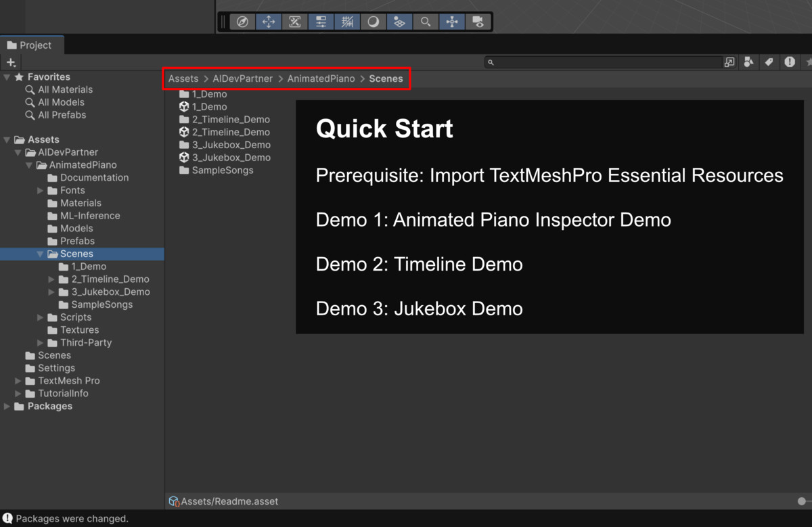The height and width of the screenshot is (527, 812).
Task: Go to AIDevPartner in breadcrumb path
Action: [x=243, y=78]
